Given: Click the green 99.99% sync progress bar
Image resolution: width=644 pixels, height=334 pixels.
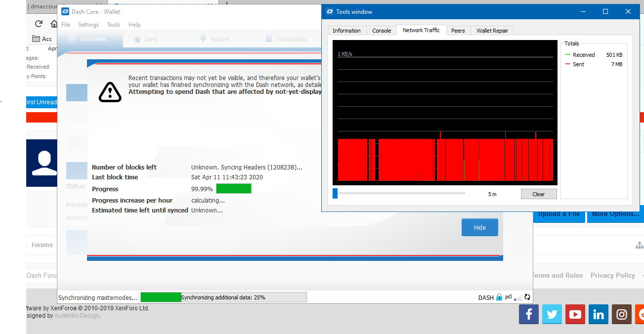Looking at the screenshot, I should click(234, 189).
